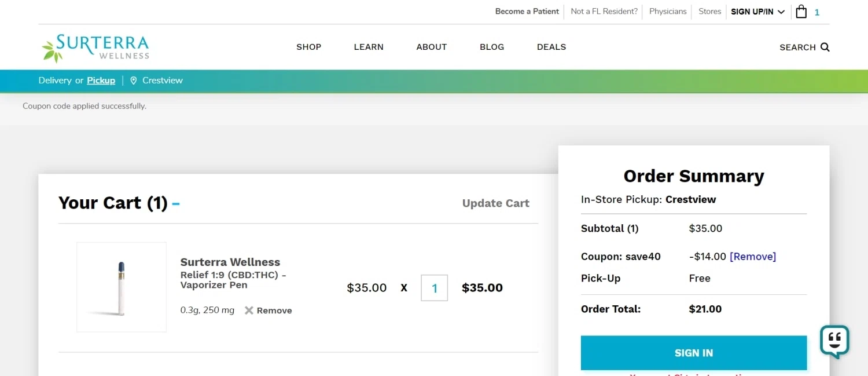Open the Shop menu
The image size is (868, 376).
click(x=308, y=47)
